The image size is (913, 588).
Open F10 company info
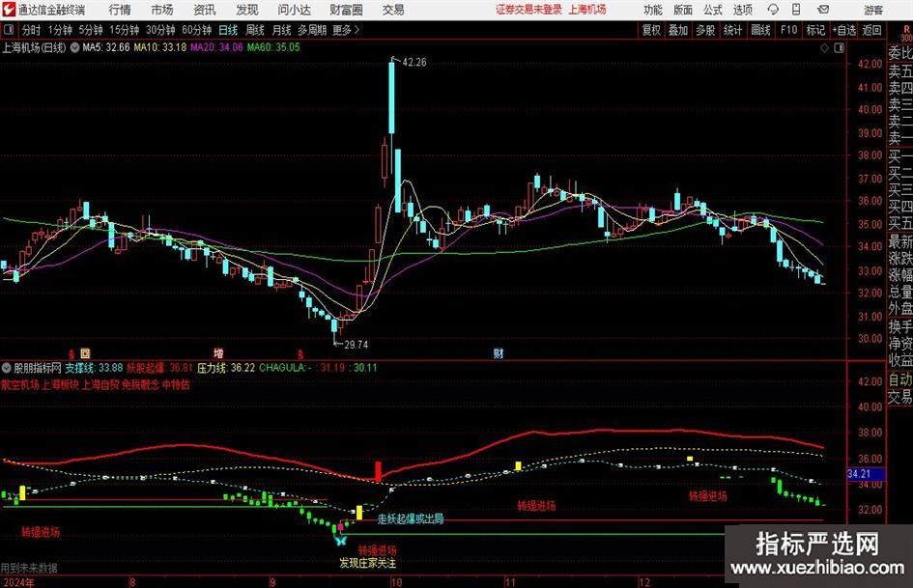coord(788,30)
